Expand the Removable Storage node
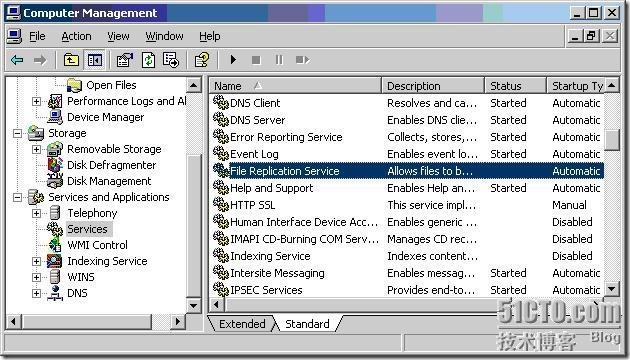630x360 pixels. pyautogui.click(x=36, y=149)
